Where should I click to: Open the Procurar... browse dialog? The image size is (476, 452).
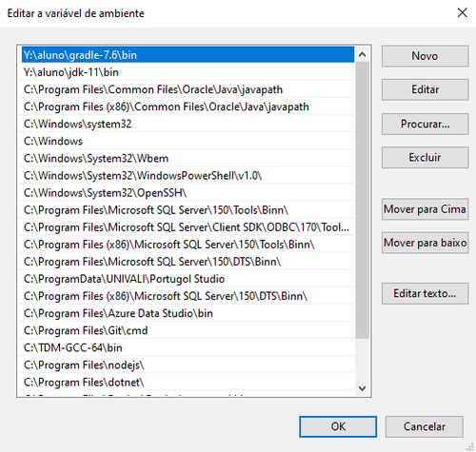(x=425, y=124)
